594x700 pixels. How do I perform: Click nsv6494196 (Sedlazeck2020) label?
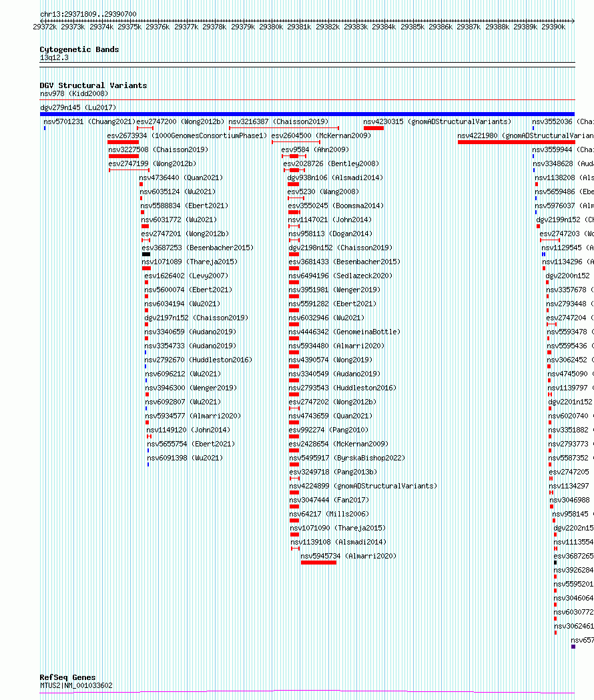(340, 276)
